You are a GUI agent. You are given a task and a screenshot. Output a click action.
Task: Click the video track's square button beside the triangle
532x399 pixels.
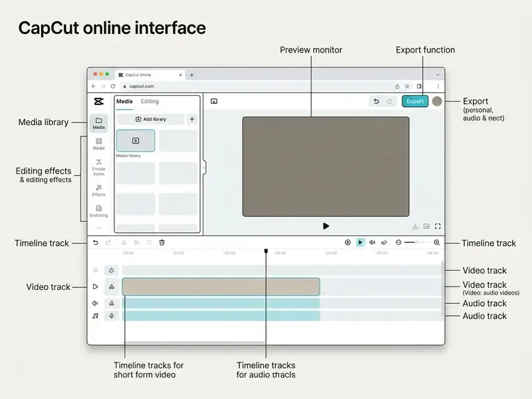point(111,287)
